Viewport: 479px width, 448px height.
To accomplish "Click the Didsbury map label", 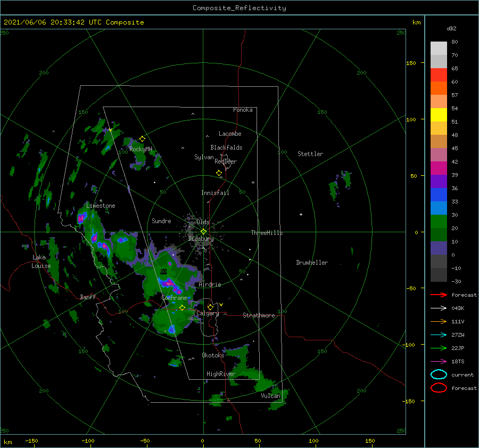I will pyautogui.click(x=201, y=239).
